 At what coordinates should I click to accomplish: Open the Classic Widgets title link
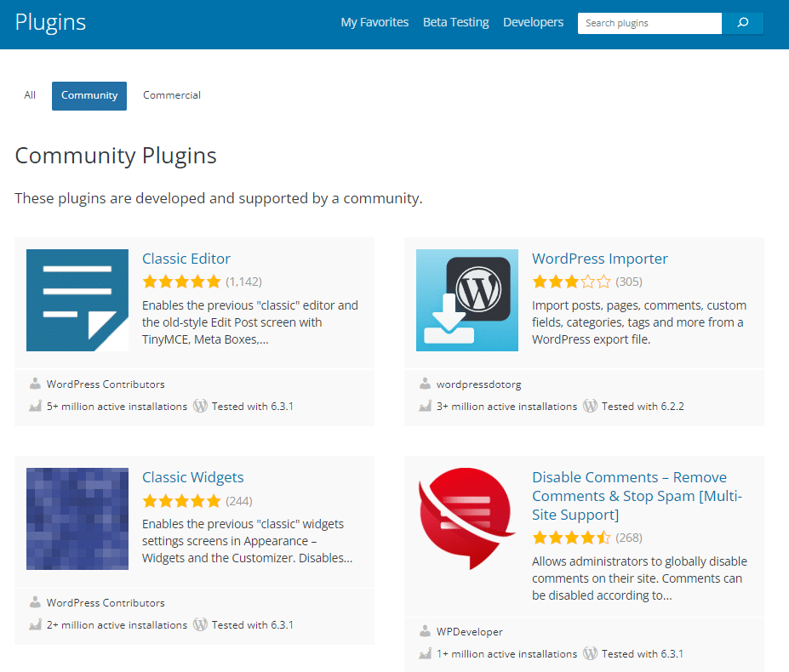click(192, 477)
